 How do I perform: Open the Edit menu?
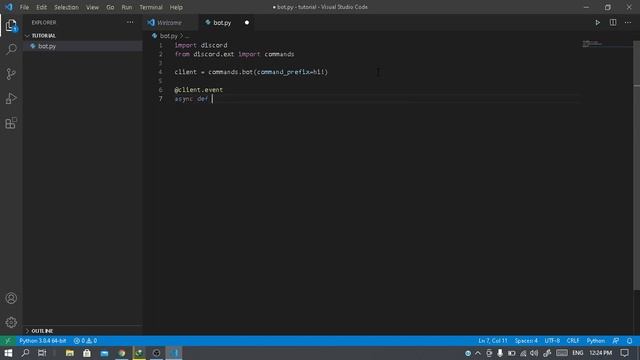coord(42,7)
